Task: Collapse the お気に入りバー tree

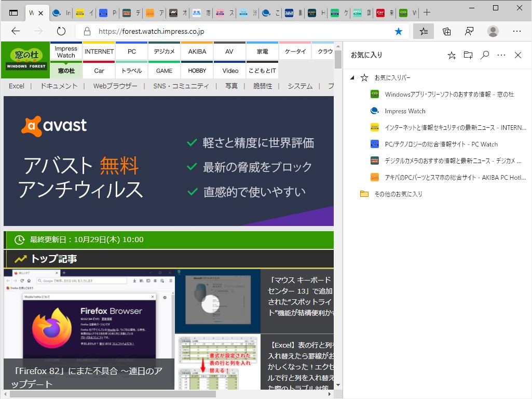Action: (352, 77)
